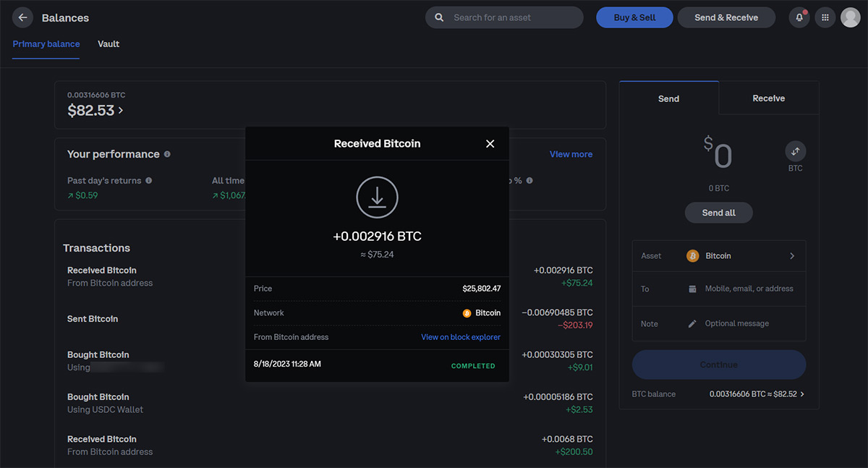Open the notifications bell icon
The image size is (868, 468).
click(799, 17)
